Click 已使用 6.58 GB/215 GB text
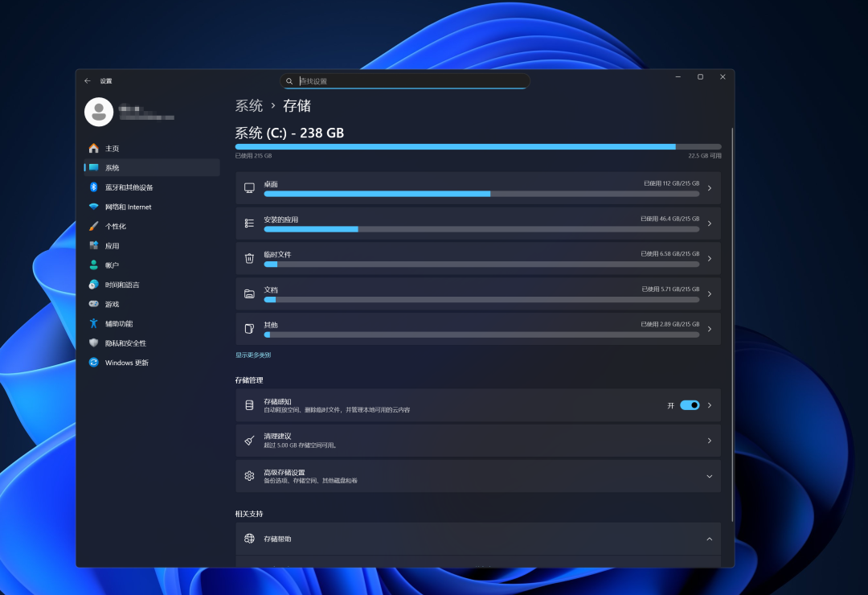 pyautogui.click(x=669, y=254)
